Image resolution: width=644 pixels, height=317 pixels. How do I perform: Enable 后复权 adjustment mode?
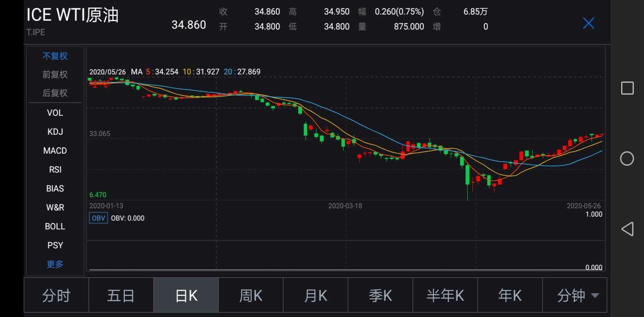tap(55, 93)
